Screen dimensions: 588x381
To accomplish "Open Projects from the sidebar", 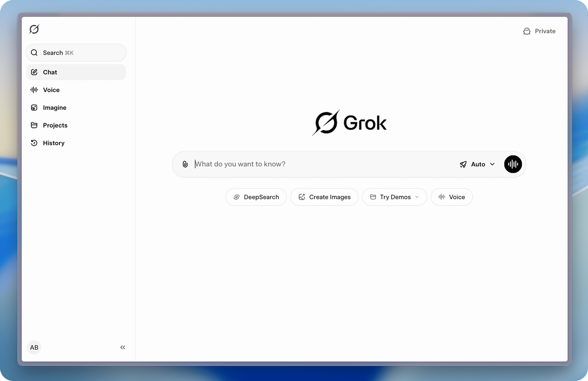I will pyautogui.click(x=55, y=125).
